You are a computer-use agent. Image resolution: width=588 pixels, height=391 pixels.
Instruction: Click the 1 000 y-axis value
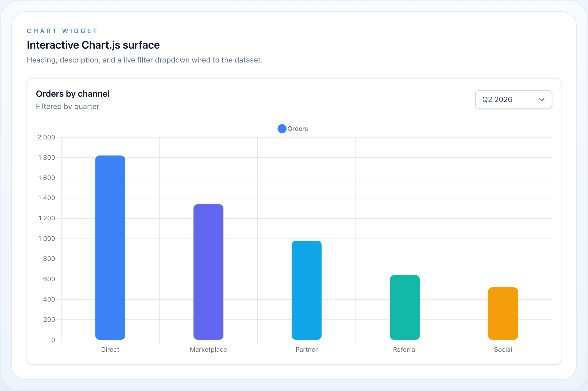[47, 238]
